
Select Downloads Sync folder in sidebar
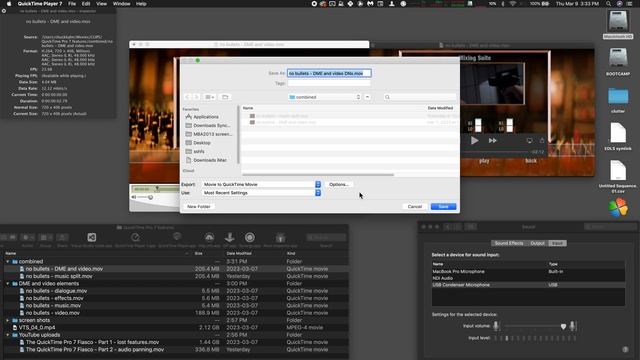[207, 125]
